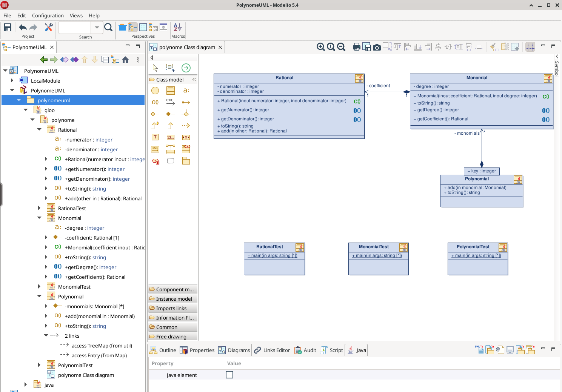
Task: Check the Java element checkbox
Action: click(x=229, y=375)
